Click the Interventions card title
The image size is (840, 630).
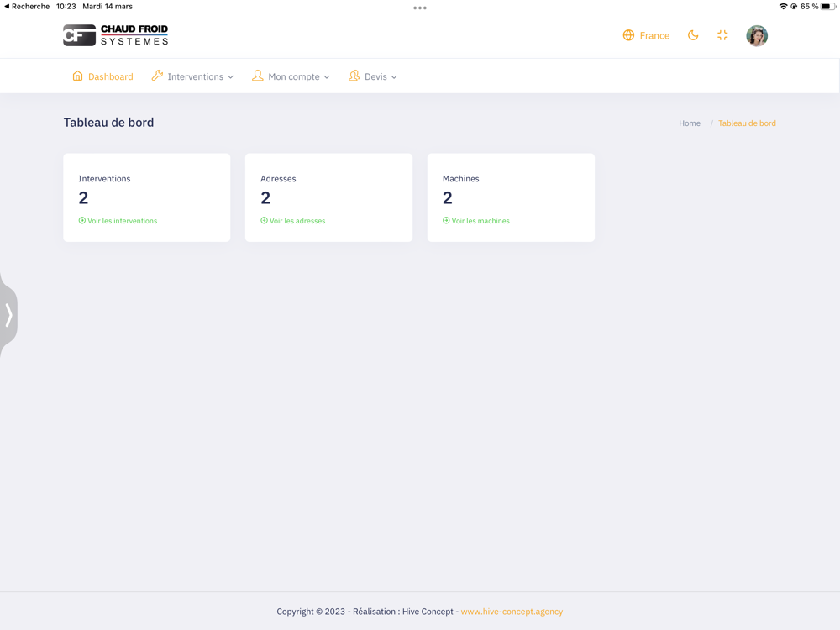coord(104,179)
